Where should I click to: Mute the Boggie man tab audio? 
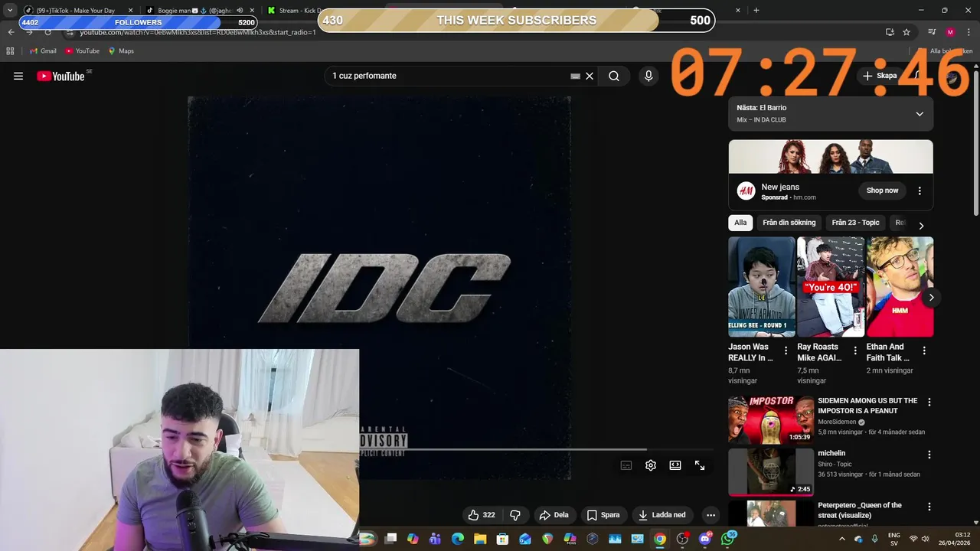[x=240, y=11]
